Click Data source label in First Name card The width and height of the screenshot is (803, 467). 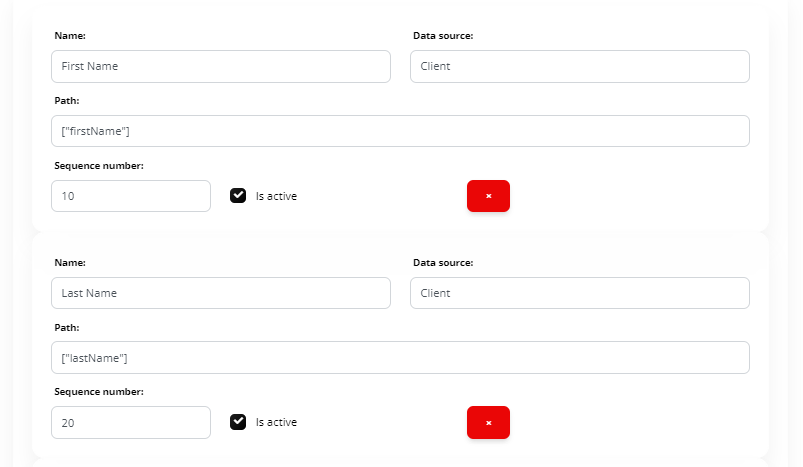coord(443,36)
